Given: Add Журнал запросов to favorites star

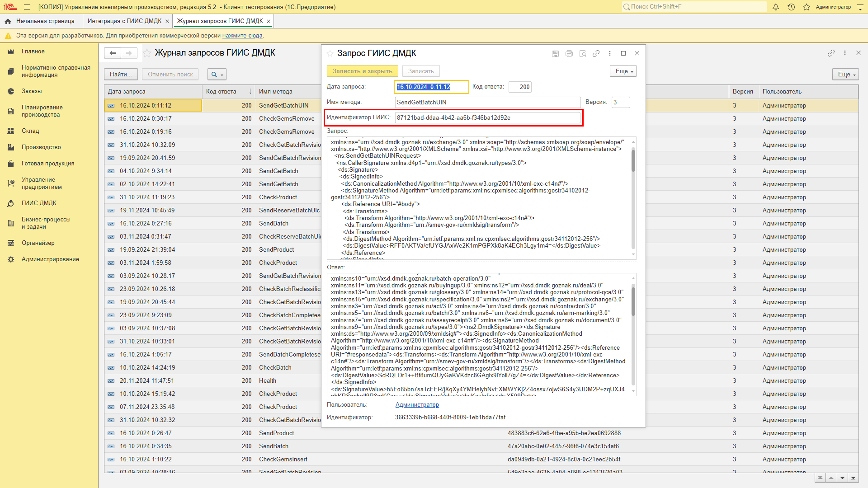Looking at the screenshot, I should [147, 53].
